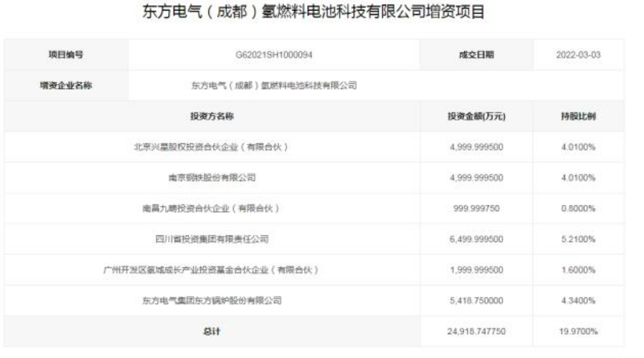Click the date 2022-03-03
Screen dimensions: 644x358
(578, 55)
